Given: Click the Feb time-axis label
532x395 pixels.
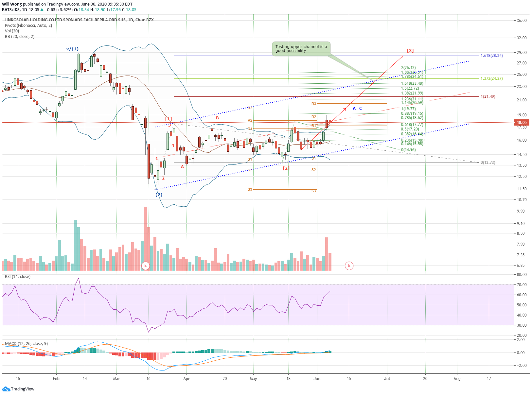Looking at the screenshot, I should tap(56, 379).
